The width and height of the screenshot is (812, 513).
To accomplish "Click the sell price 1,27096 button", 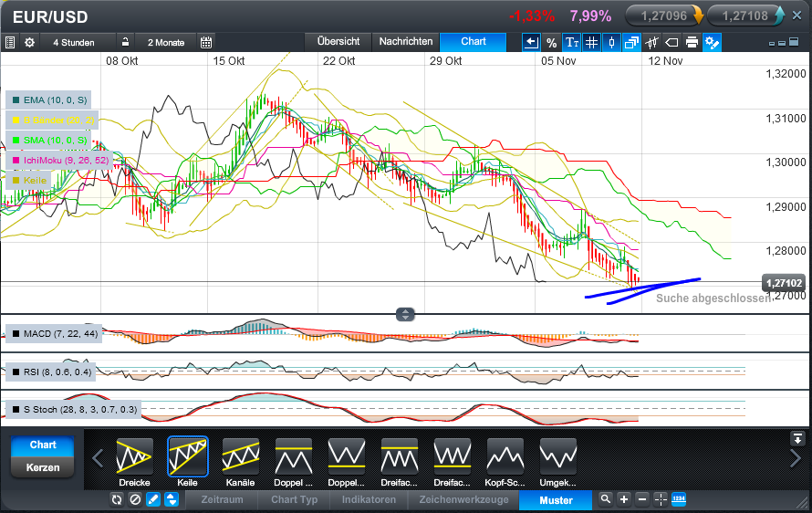I will point(664,16).
